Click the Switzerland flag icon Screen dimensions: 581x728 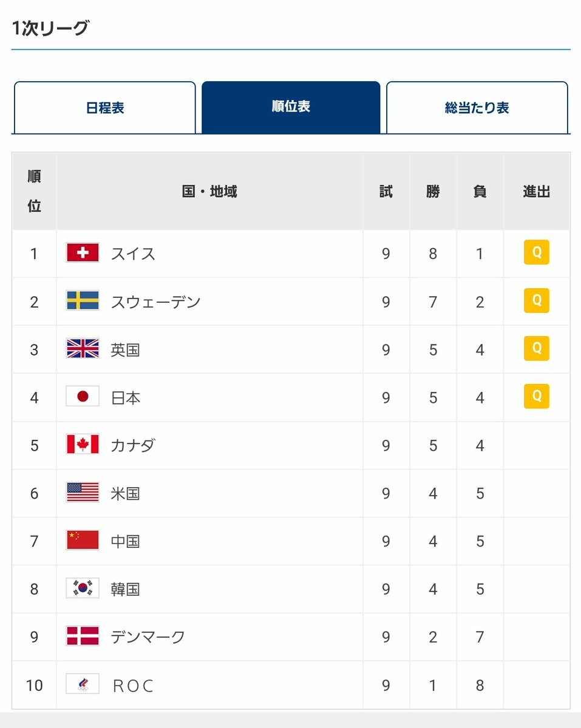coord(83,253)
